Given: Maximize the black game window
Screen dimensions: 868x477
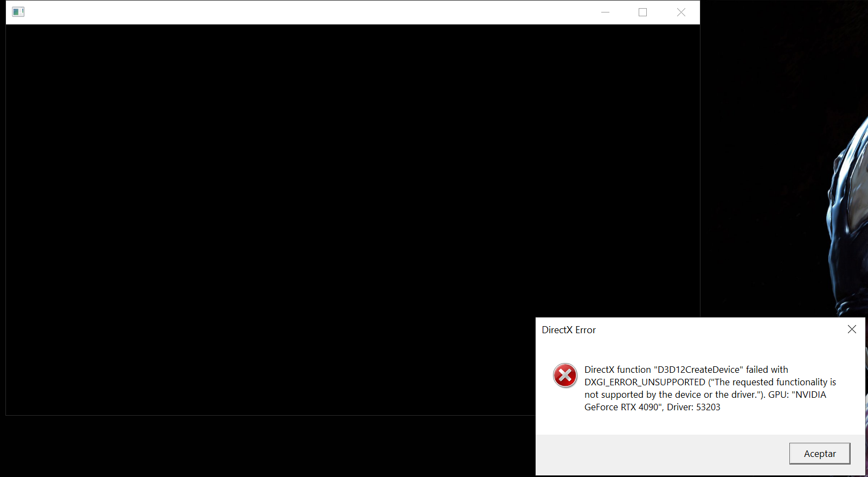Looking at the screenshot, I should click(642, 12).
